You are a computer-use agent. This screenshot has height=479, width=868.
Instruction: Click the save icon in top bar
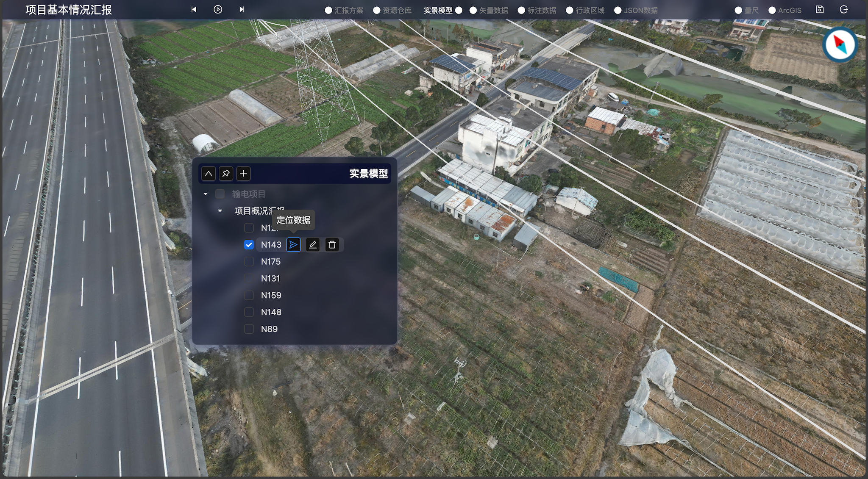[x=820, y=10]
